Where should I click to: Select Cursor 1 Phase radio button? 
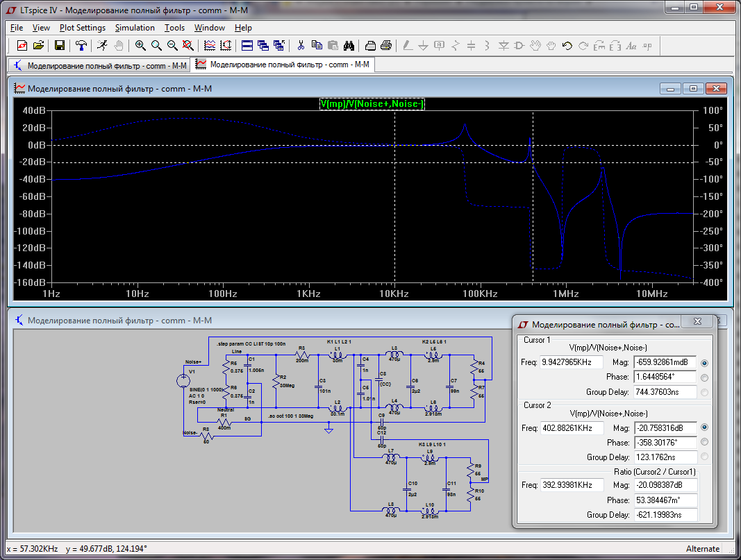(705, 377)
